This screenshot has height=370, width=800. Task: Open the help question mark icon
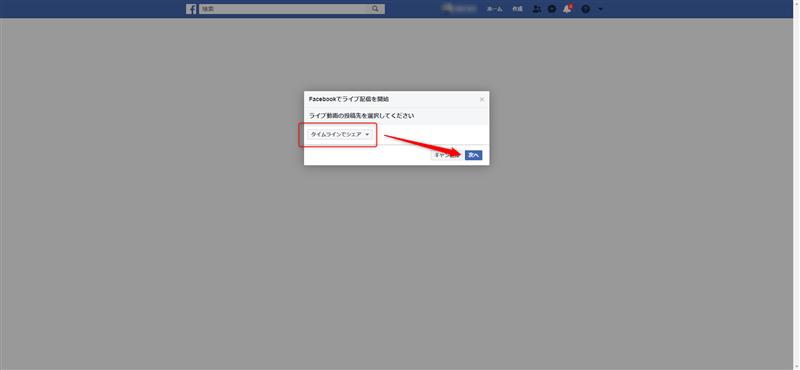click(585, 9)
